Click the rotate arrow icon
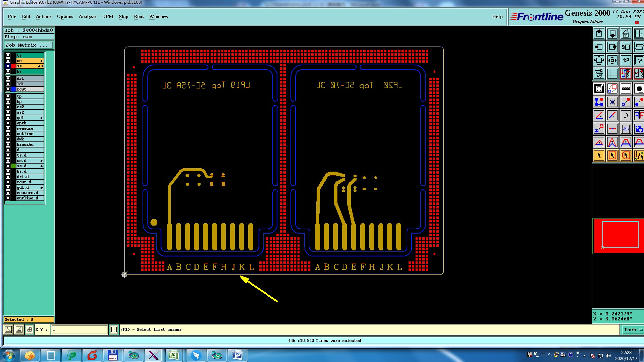Viewport: 644px width, 362px height. 626,116
